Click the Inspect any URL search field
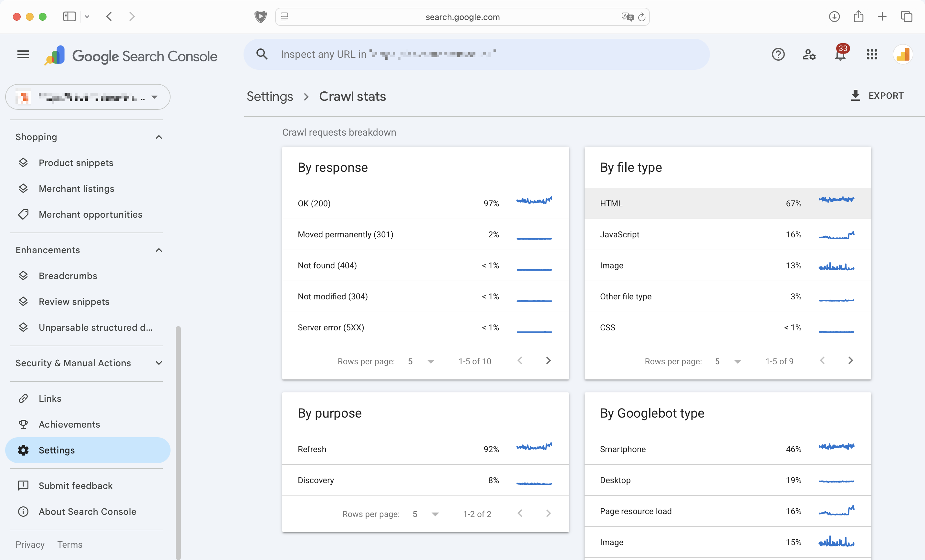The height and width of the screenshot is (560, 925). point(476,55)
